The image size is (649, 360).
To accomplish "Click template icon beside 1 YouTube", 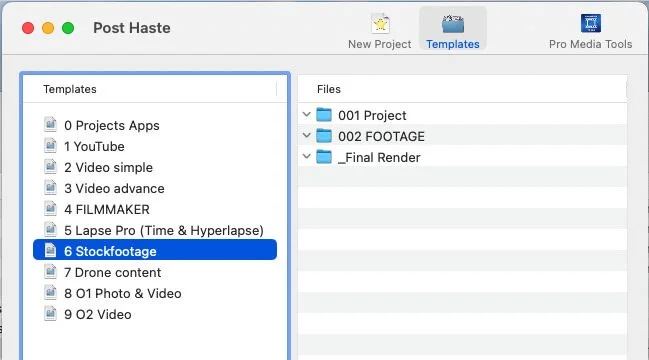I will (x=50, y=145).
